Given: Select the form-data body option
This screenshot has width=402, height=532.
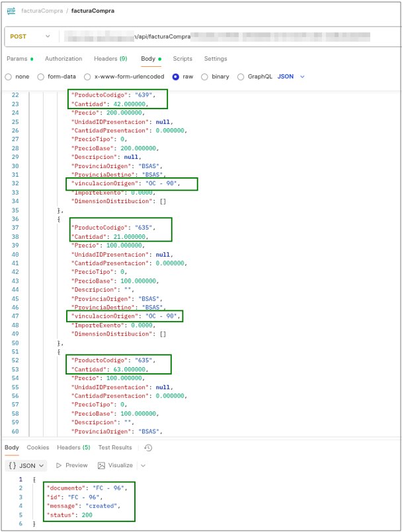Looking at the screenshot, I should [41, 77].
